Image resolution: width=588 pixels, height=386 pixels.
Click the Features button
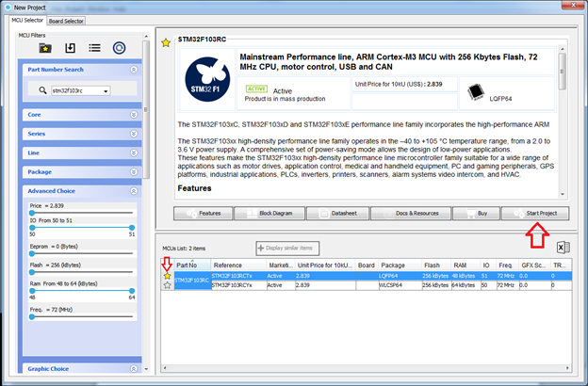tap(203, 213)
